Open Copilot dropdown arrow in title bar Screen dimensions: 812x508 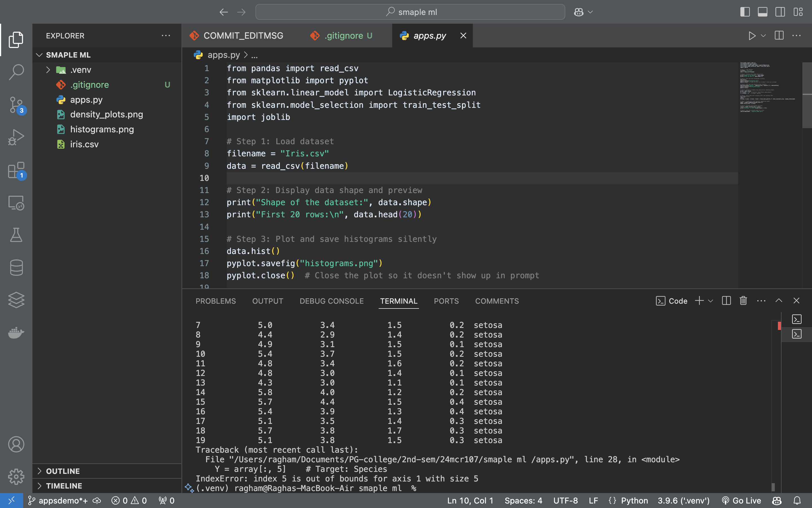point(591,12)
